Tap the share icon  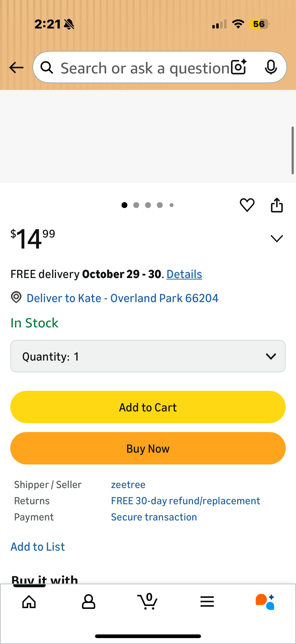pyautogui.click(x=277, y=205)
